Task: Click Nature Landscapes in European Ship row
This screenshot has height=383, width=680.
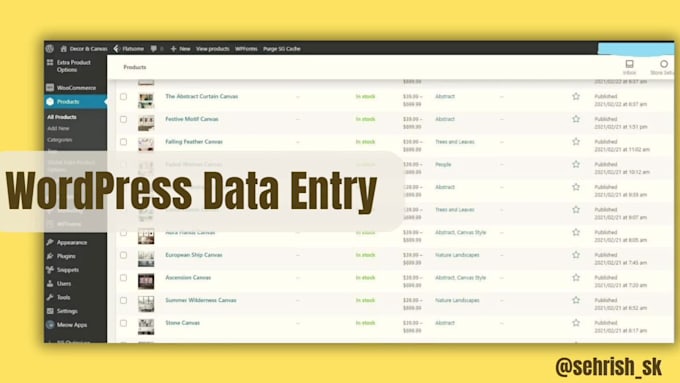Action: 457,255
